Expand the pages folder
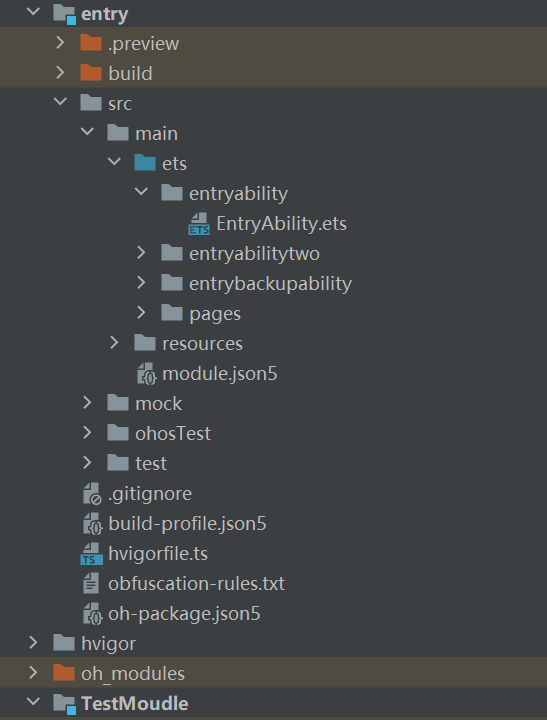 141,313
